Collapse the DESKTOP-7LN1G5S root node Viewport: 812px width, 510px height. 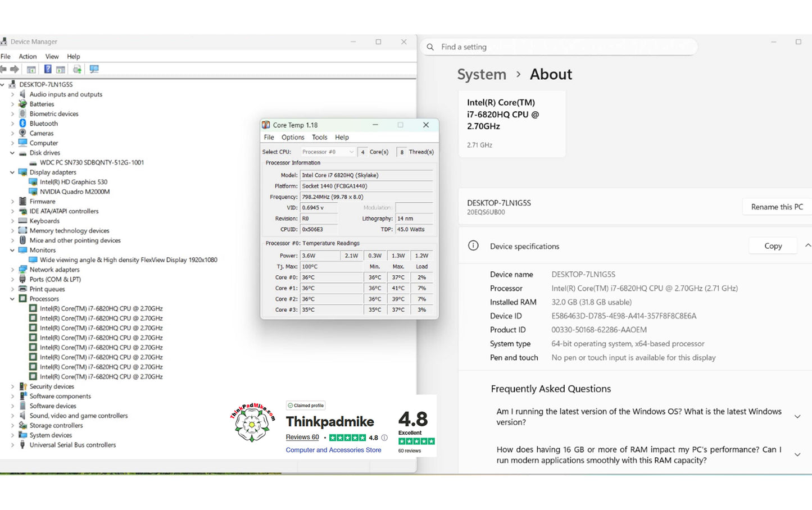point(2,84)
